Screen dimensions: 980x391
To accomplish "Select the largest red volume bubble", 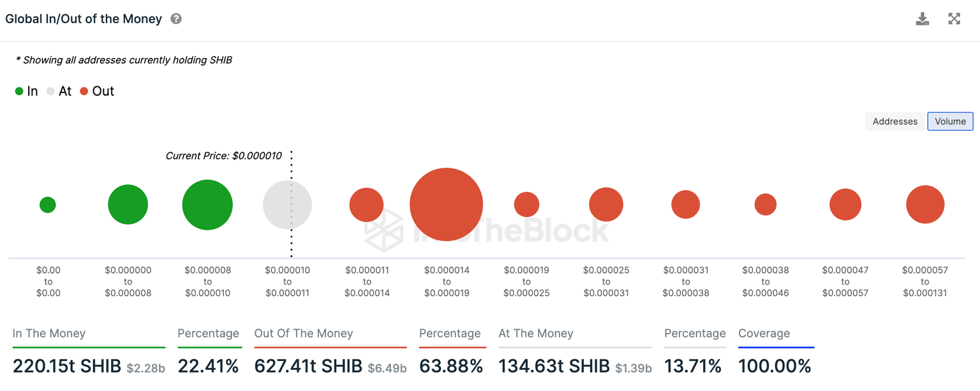I will tap(447, 204).
